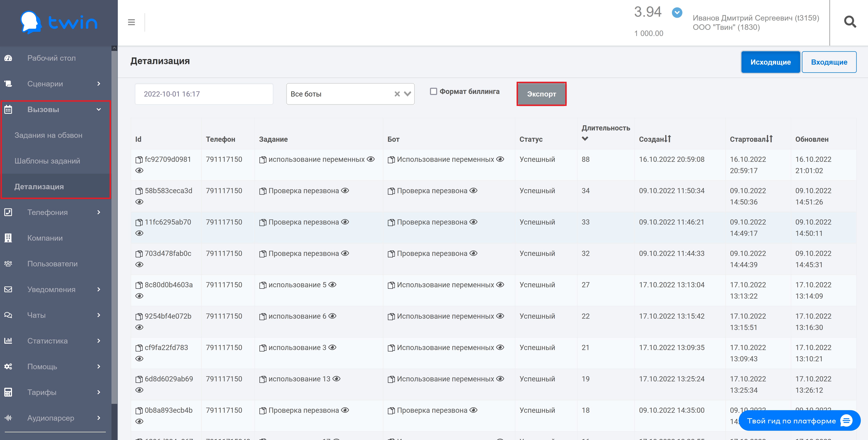Clear Все боты selection with X icon
868x440 pixels.
coord(397,94)
